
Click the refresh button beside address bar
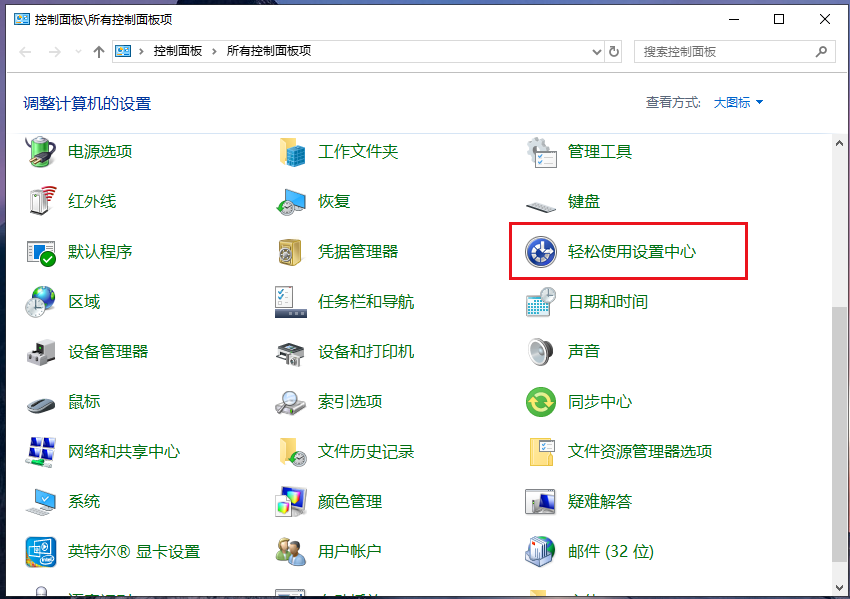pyautogui.click(x=614, y=51)
